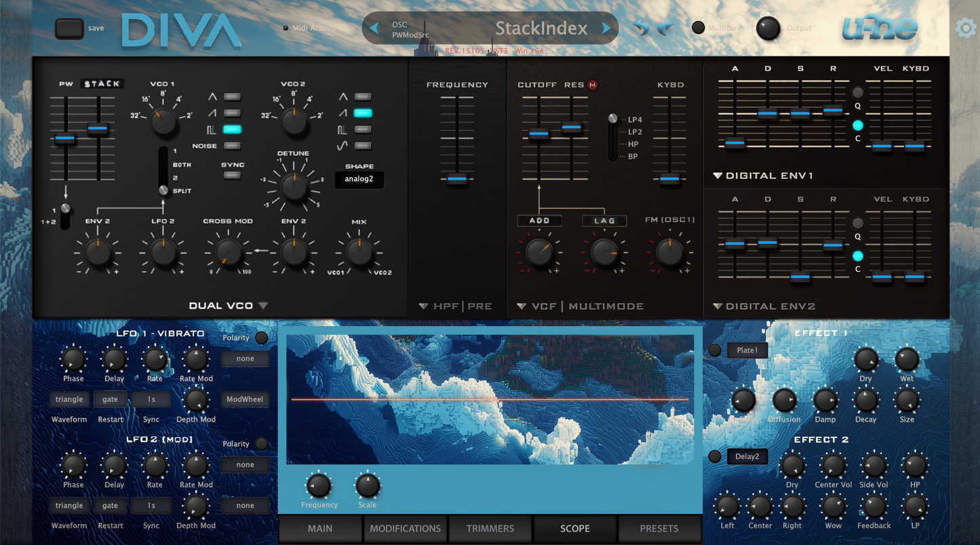
Task: Toggle VCO 1 triangle waveform switch
Action: pos(232,97)
